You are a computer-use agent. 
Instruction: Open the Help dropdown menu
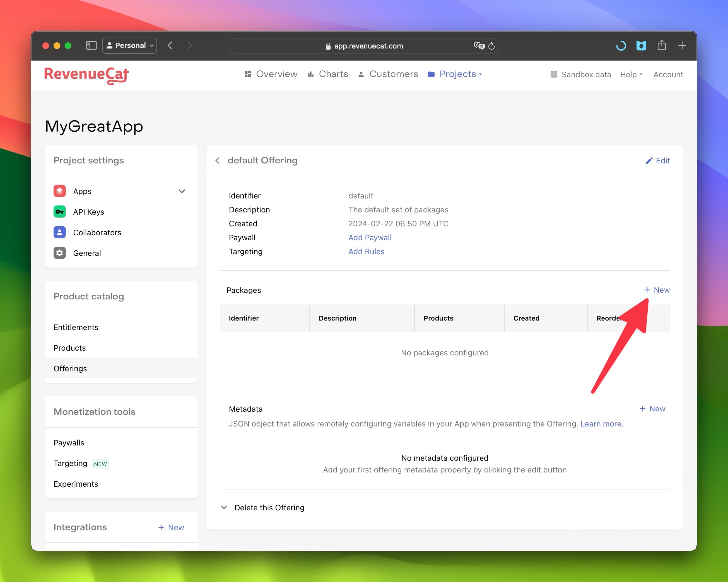point(631,74)
